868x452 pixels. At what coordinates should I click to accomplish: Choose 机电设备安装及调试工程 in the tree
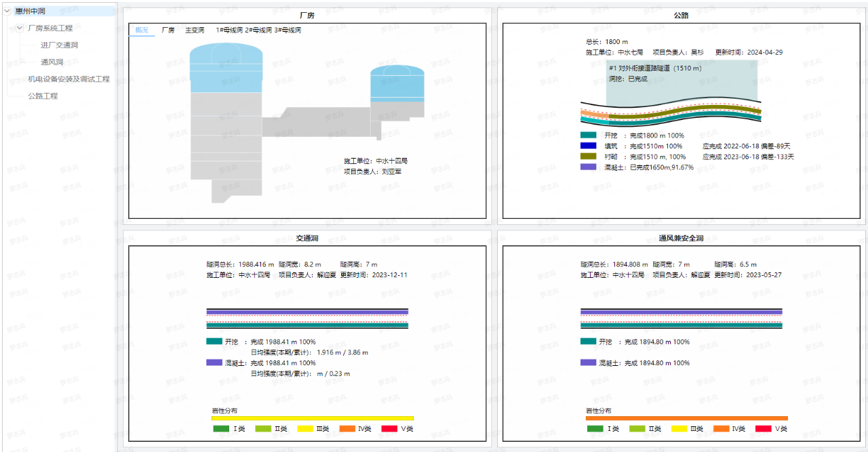68,79
